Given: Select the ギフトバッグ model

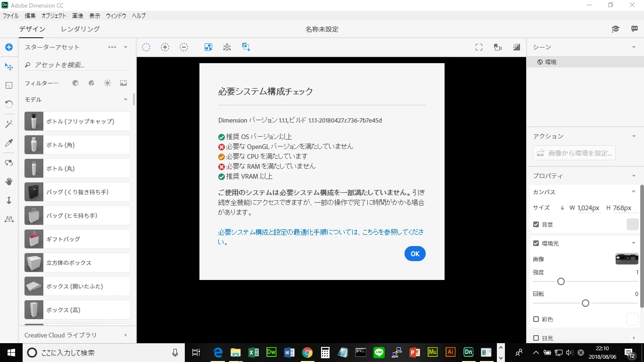Looking at the screenshot, I should pyautogui.click(x=77, y=239).
